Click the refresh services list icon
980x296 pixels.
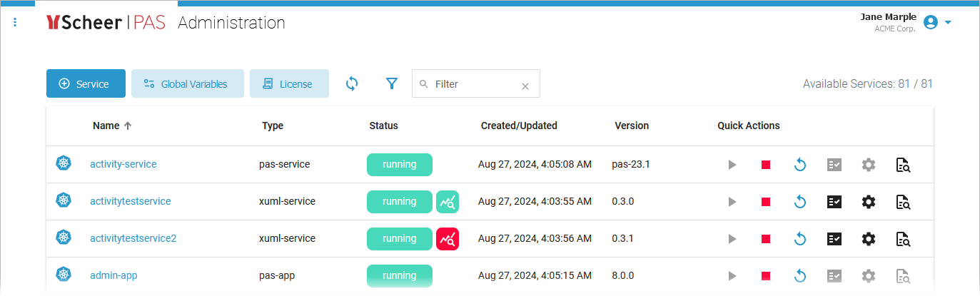(352, 83)
